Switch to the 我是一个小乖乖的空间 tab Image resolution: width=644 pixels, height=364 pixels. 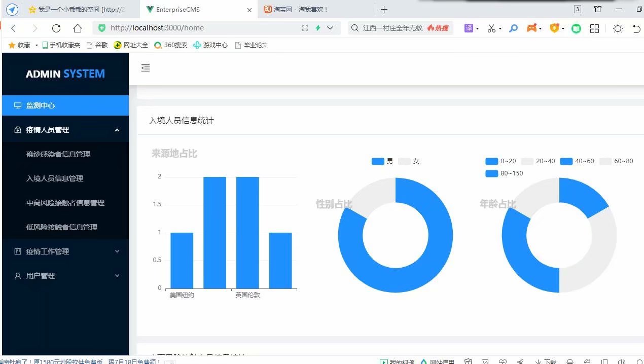pyautogui.click(x=81, y=9)
